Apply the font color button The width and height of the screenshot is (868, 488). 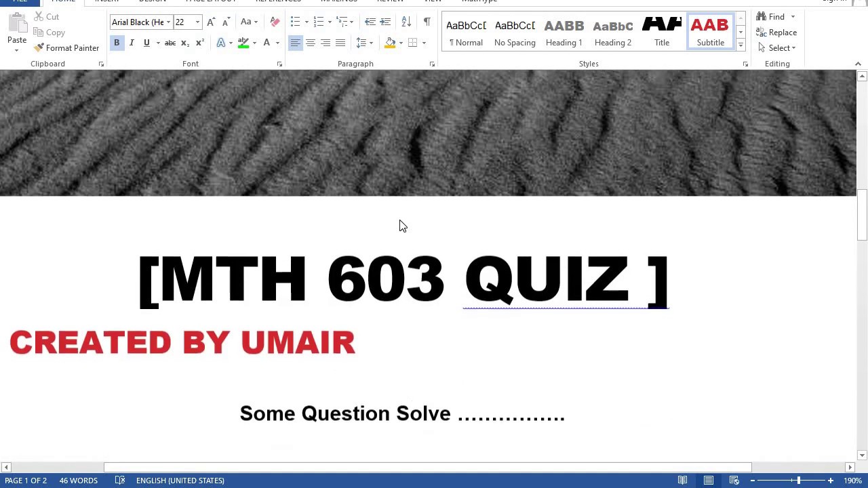pyautogui.click(x=267, y=43)
